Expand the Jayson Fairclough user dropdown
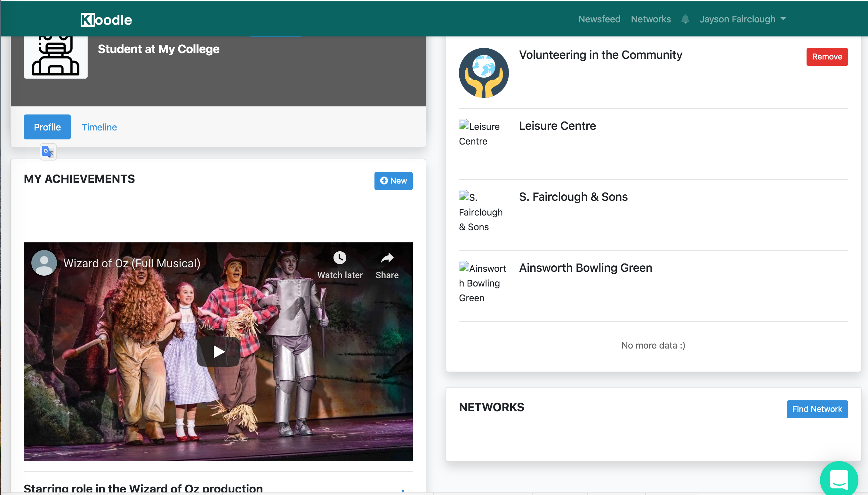 tap(743, 19)
